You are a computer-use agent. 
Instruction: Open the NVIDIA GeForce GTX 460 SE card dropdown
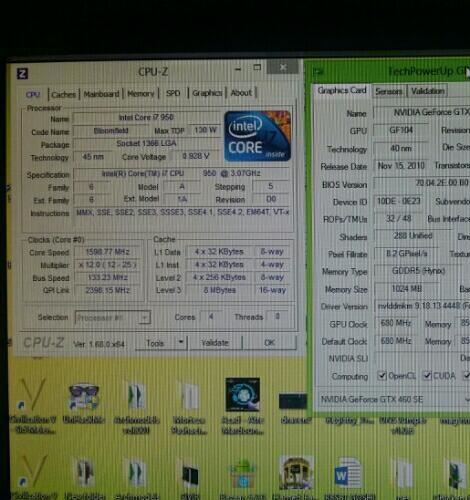tap(393, 399)
